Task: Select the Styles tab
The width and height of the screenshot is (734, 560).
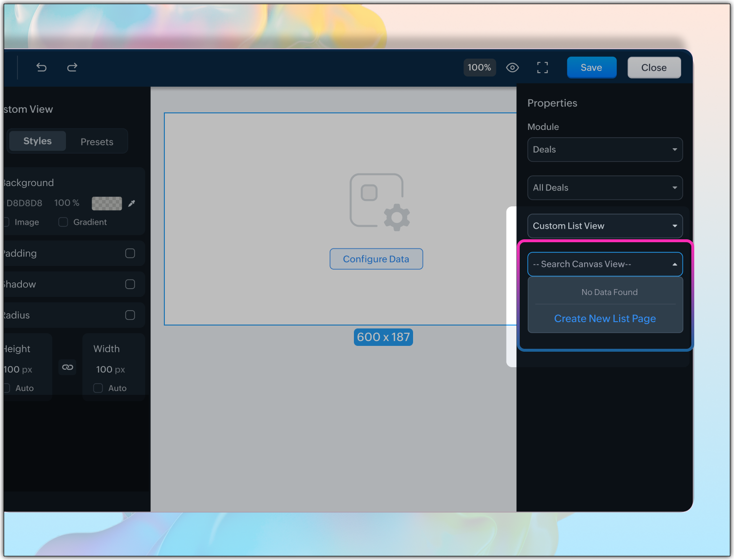Action: [37, 141]
